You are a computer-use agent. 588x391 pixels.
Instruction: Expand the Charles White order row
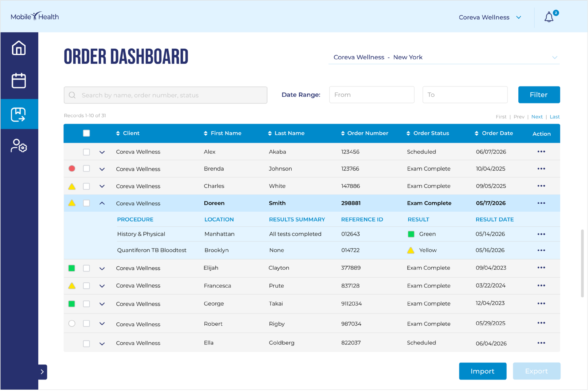[102, 186]
